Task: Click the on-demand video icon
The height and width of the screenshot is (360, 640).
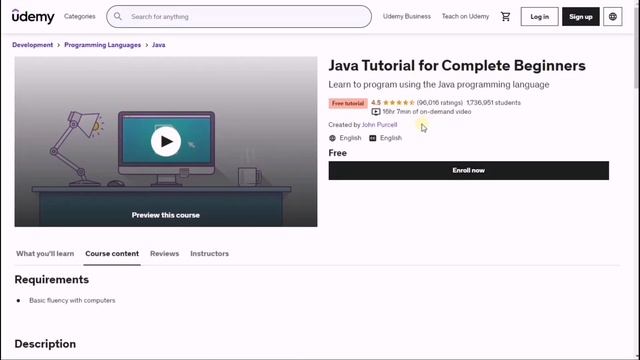Action: pos(376,112)
